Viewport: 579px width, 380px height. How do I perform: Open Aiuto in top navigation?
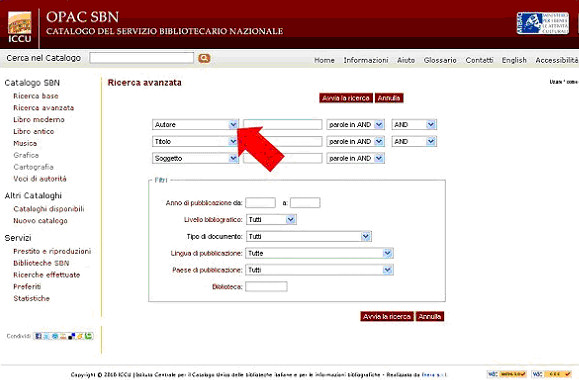(406, 60)
